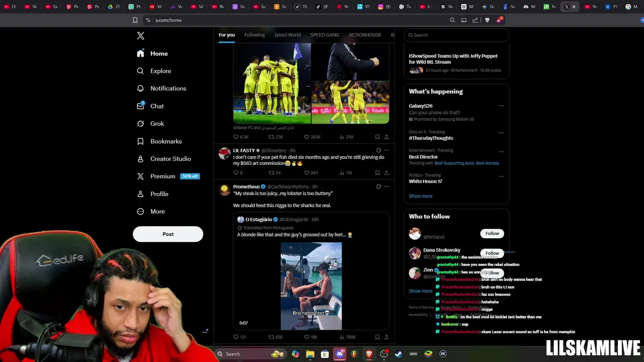
Task: Click the browser zoom magnifier icon
Action: pos(452,20)
